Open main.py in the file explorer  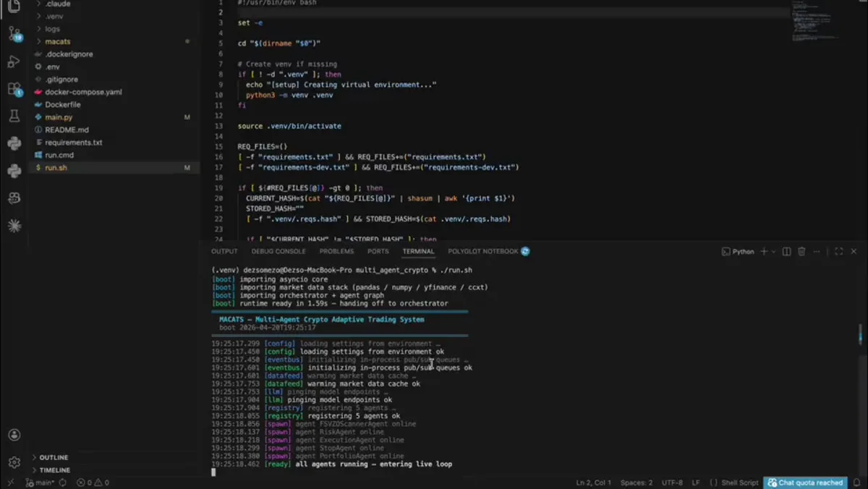59,117
